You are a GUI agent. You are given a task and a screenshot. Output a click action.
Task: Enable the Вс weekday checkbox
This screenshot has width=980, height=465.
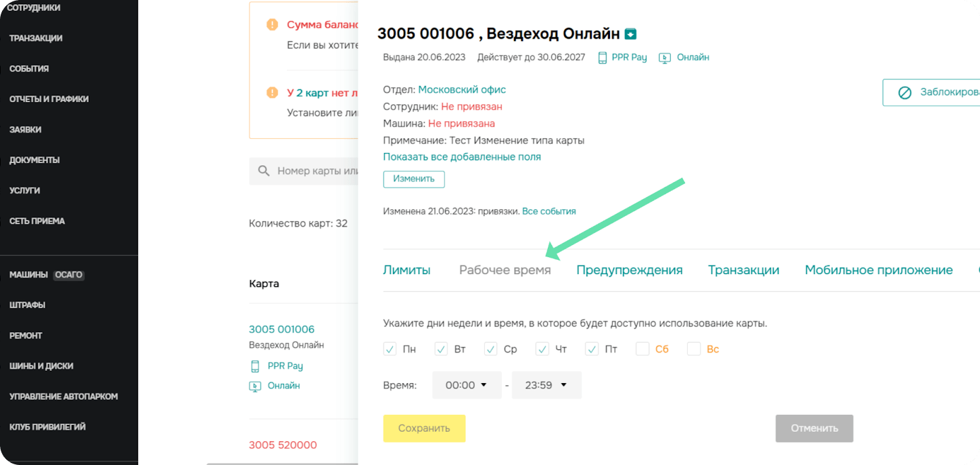tap(694, 349)
